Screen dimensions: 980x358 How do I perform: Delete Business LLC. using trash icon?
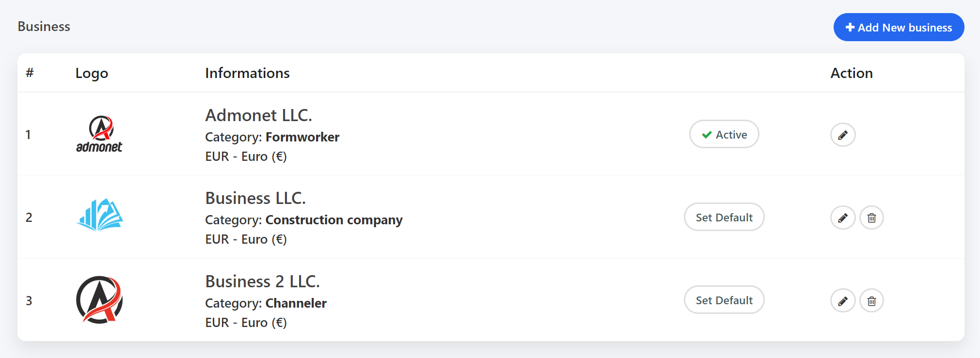[871, 218]
